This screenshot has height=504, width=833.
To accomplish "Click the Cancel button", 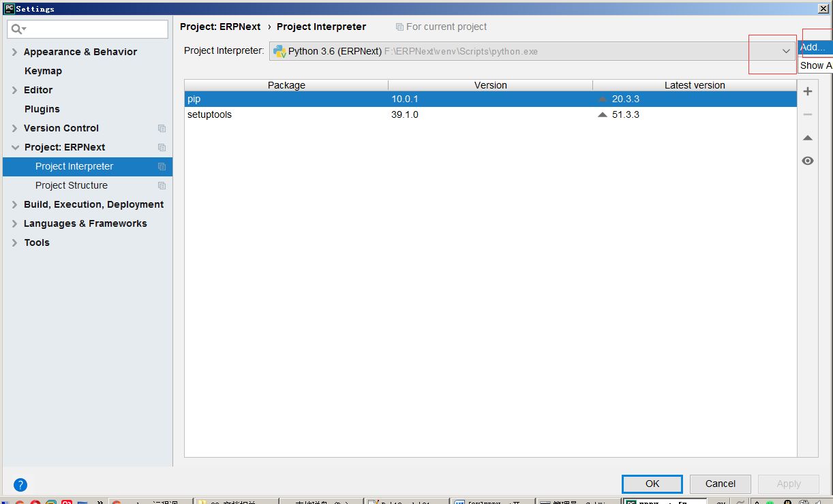I will coord(721,484).
